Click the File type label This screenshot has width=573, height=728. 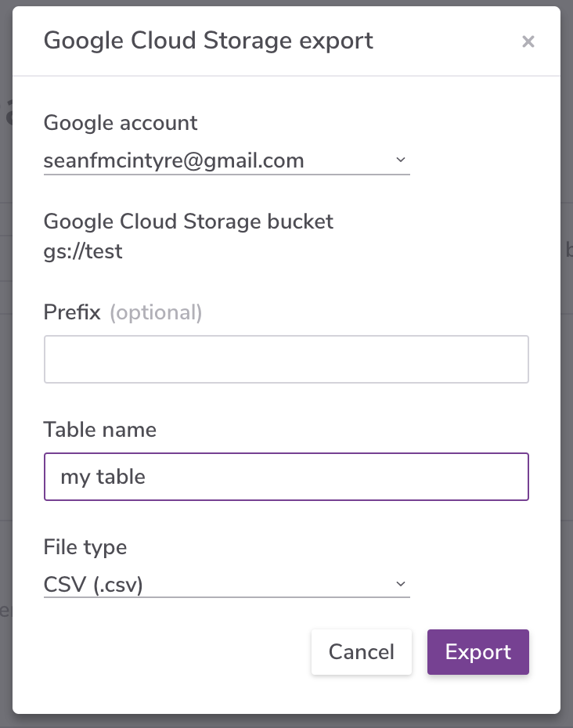click(x=85, y=547)
